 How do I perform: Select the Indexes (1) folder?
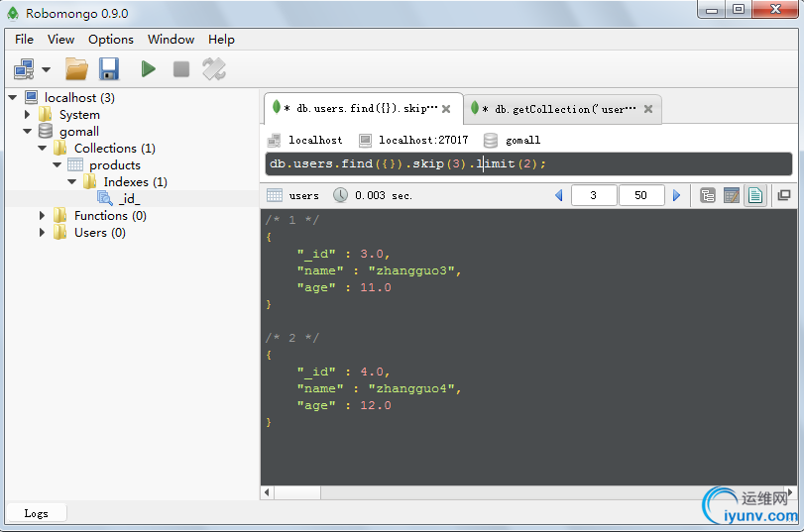coord(136,182)
